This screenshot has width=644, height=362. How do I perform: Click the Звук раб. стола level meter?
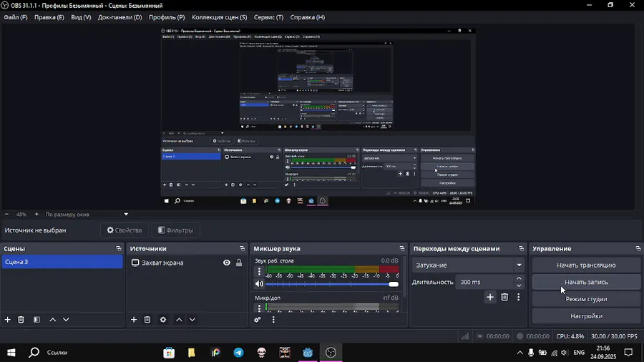332,269
